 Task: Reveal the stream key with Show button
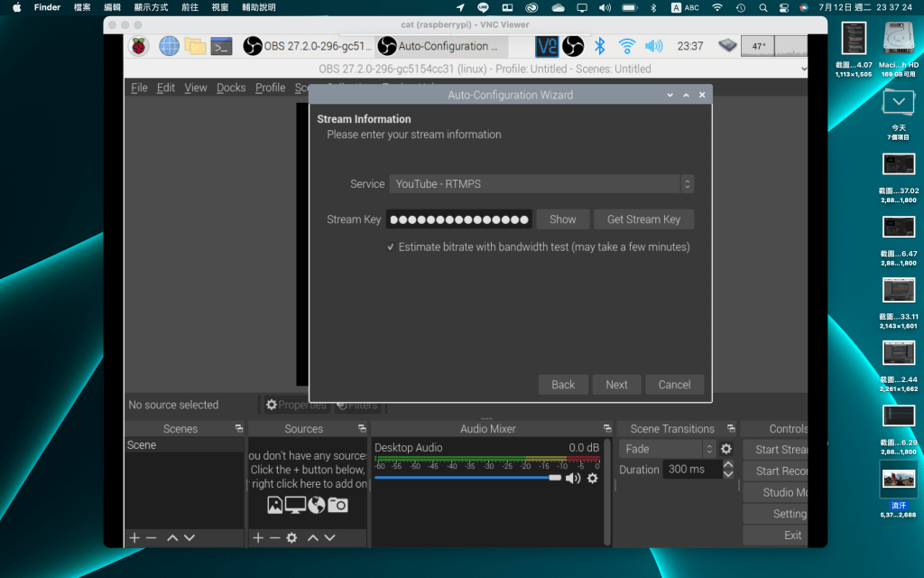tap(562, 219)
